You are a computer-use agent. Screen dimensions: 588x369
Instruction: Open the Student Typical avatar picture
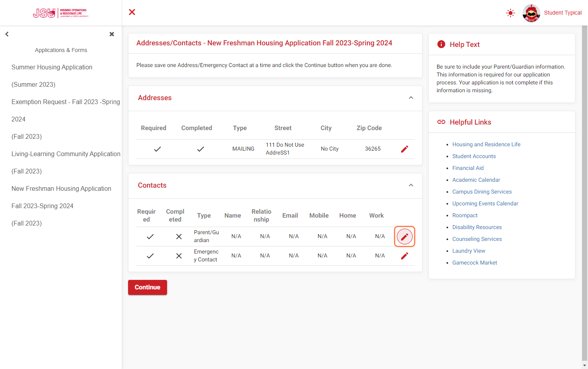(531, 13)
